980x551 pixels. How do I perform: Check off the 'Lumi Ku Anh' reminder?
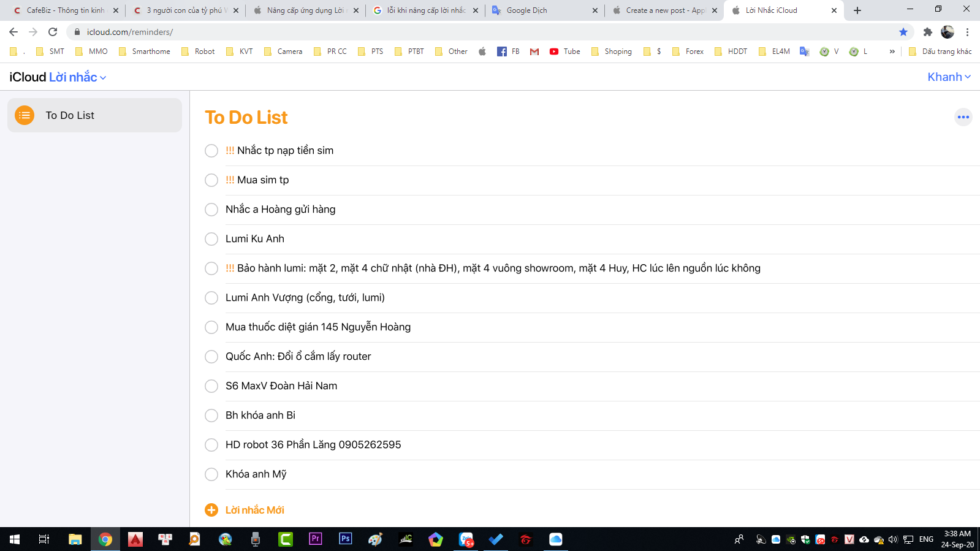pyautogui.click(x=211, y=239)
